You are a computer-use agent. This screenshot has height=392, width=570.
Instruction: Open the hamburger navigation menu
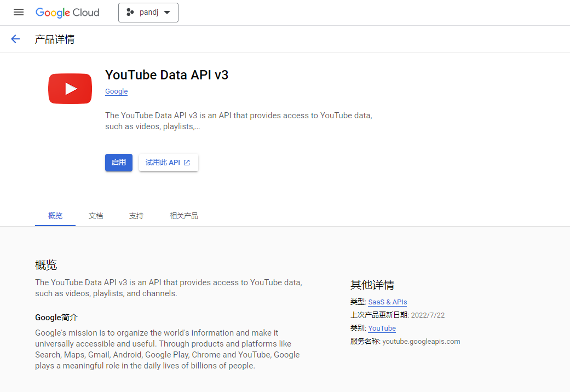point(19,12)
